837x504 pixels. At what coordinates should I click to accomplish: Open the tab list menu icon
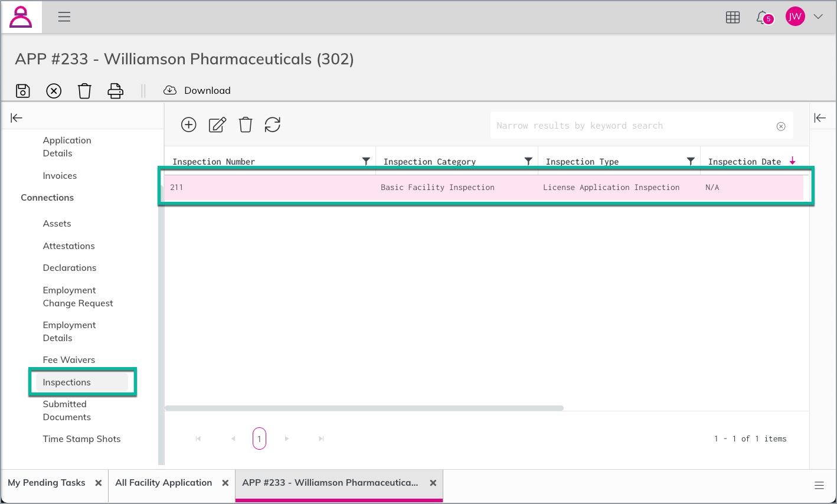[x=819, y=485]
